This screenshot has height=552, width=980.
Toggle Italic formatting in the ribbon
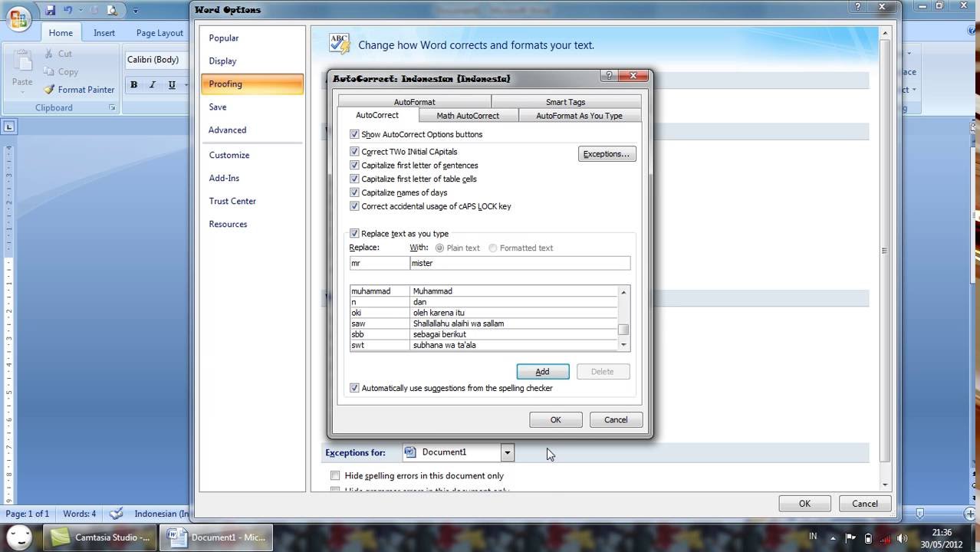[153, 85]
